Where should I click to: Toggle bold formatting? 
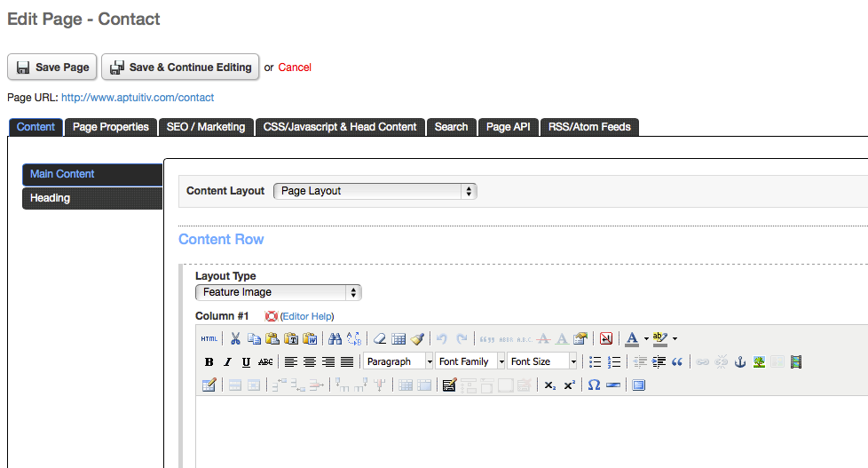[x=209, y=361]
